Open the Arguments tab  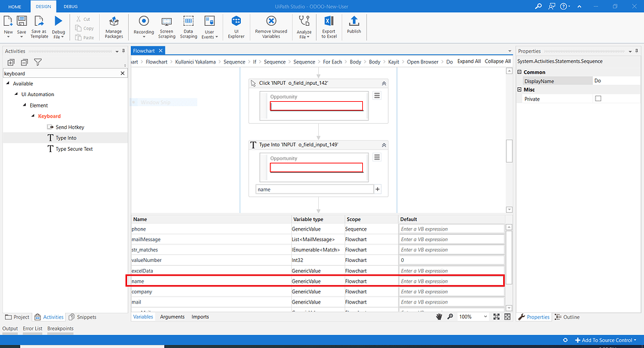point(172,317)
